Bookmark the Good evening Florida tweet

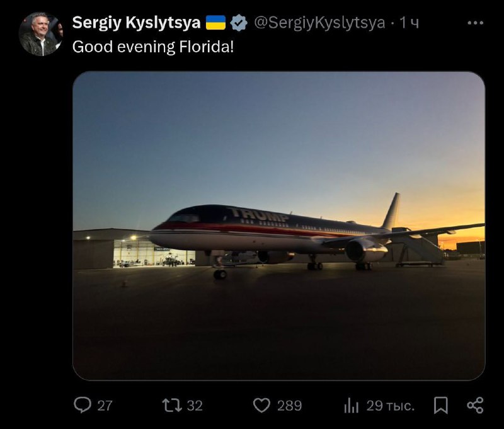coord(441,405)
